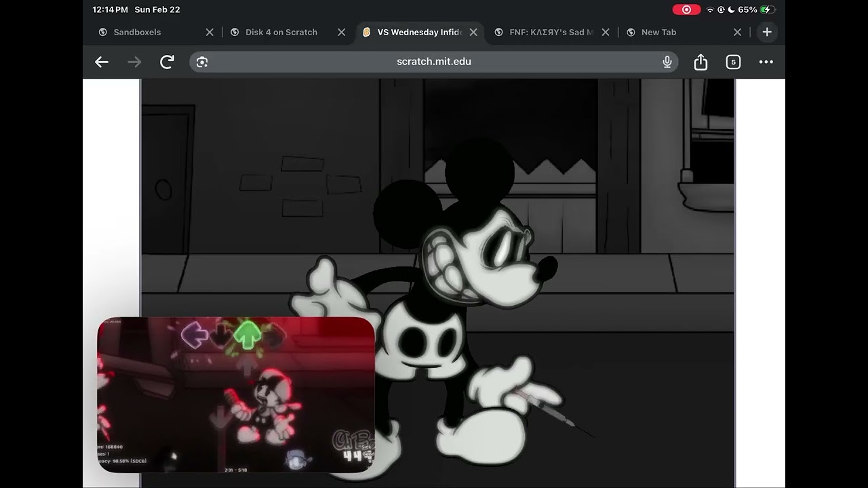
Task: Open the site settings icon in address bar
Action: (202, 62)
